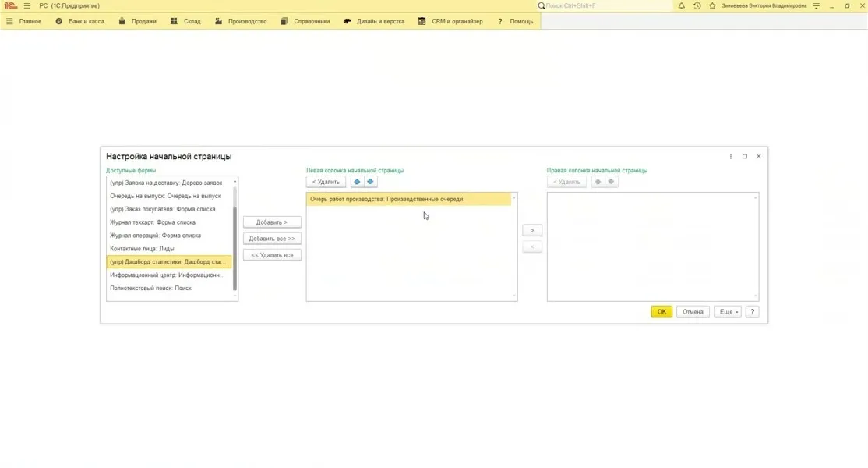Viewport: 868px width, 468px height.
Task: Open help with the question mark button
Action: pos(753,312)
